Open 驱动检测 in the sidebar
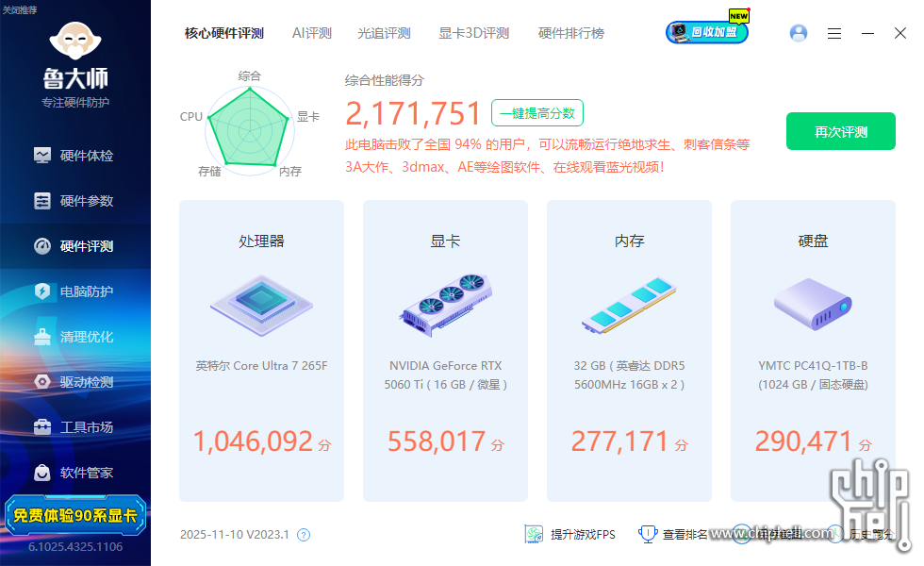Image resolution: width=924 pixels, height=566 pixels. point(74,382)
